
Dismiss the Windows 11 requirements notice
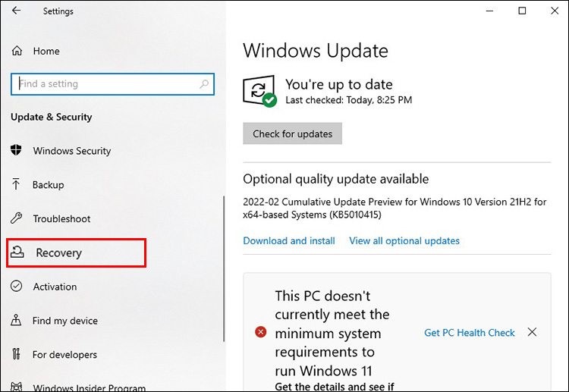pyautogui.click(x=532, y=332)
